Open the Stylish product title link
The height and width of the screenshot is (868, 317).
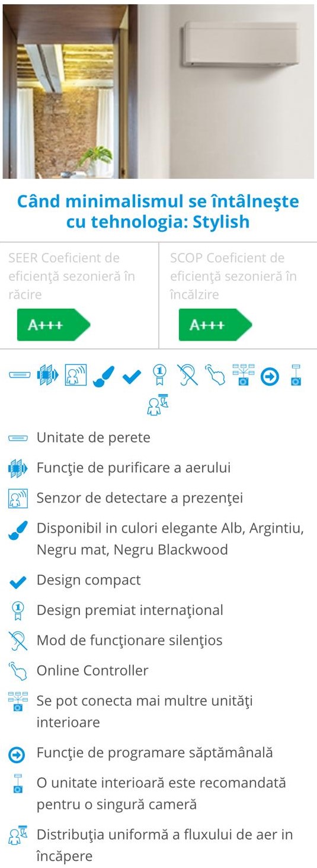click(x=158, y=212)
